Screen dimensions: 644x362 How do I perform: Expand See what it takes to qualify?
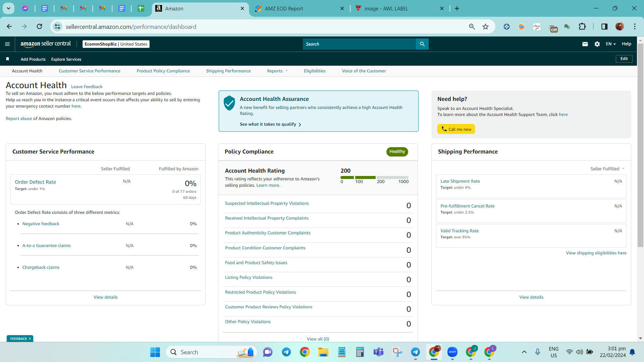click(270, 124)
